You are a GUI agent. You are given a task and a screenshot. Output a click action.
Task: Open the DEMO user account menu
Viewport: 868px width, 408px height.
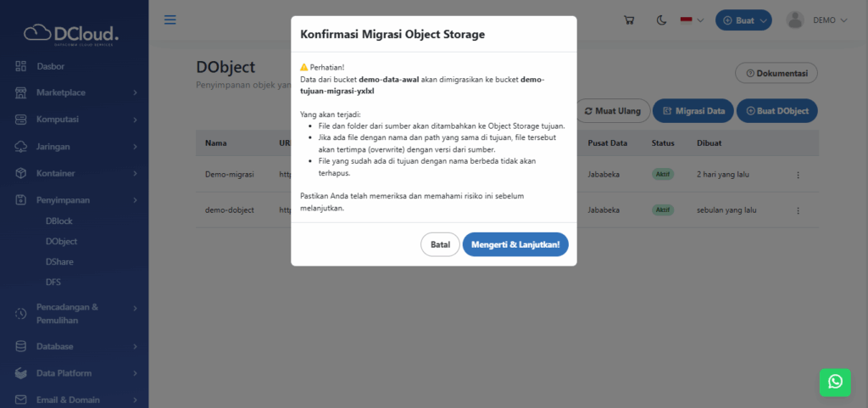tap(816, 20)
